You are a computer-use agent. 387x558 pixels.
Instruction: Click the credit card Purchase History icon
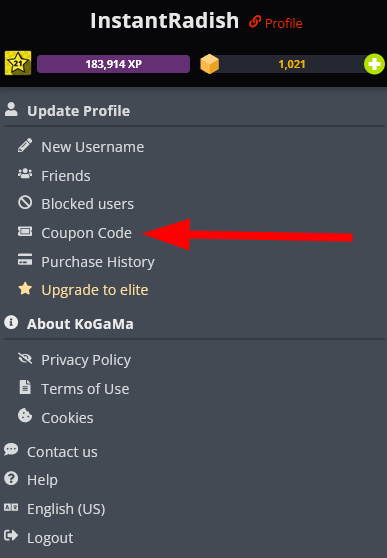pos(25,260)
